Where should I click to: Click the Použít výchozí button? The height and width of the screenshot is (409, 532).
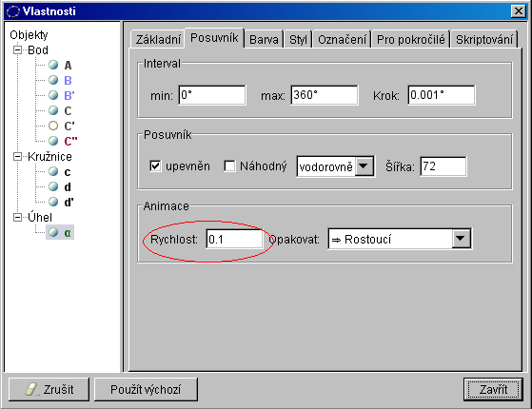(x=146, y=389)
